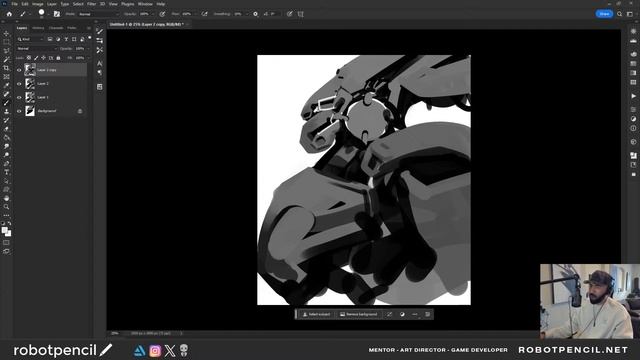Open the workspace switcher dropdown
Image resolution: width=640 pixels, height=360 pixels.
[x=630, y=14]
